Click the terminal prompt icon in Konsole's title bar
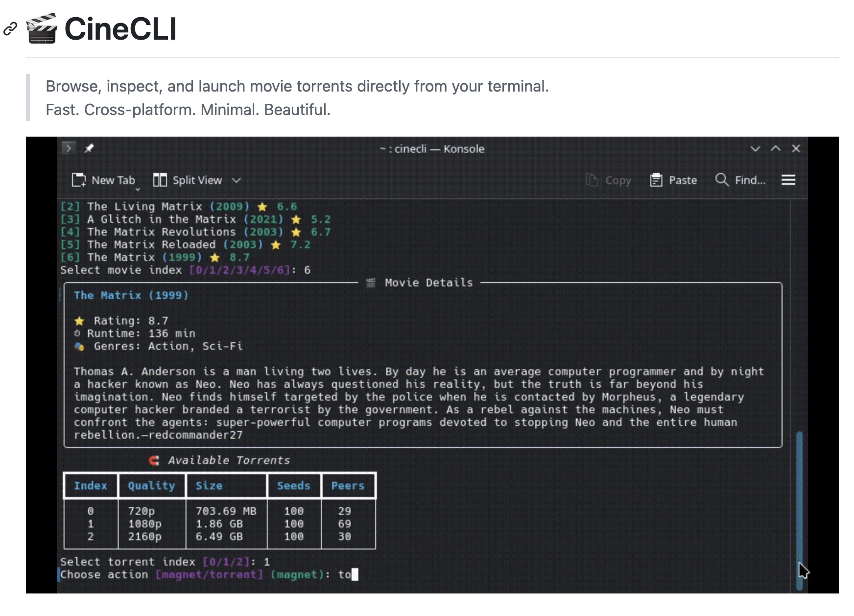854x616 pixels. pyautogui.click(x=69, y=148)
